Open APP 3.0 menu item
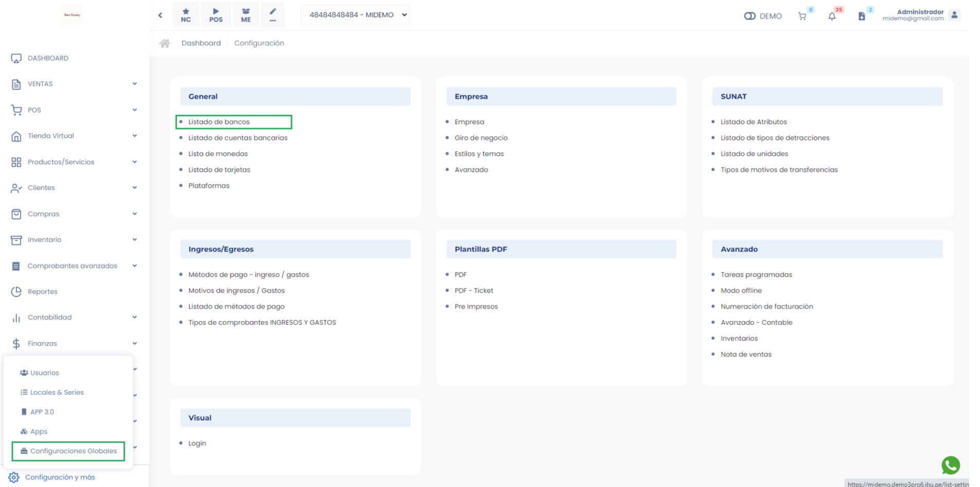The height and width of the screenshot is (487, 980). 37,412
